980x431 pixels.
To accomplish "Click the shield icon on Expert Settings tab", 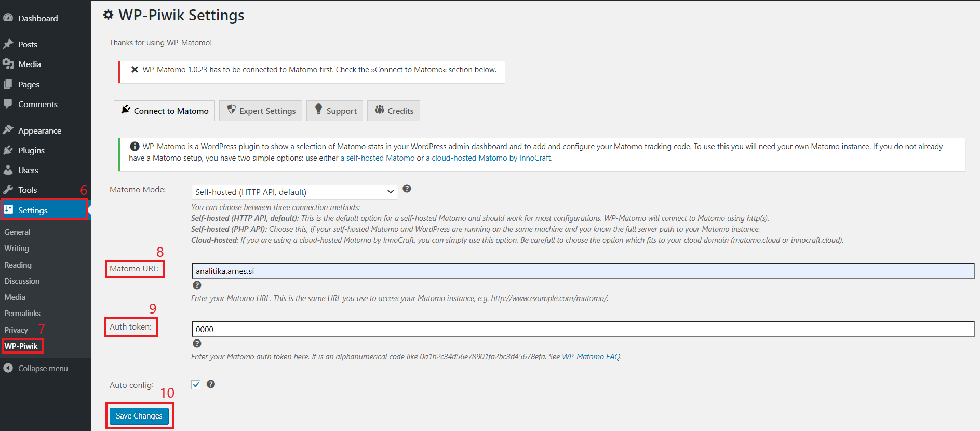I will tap(232, 109).
